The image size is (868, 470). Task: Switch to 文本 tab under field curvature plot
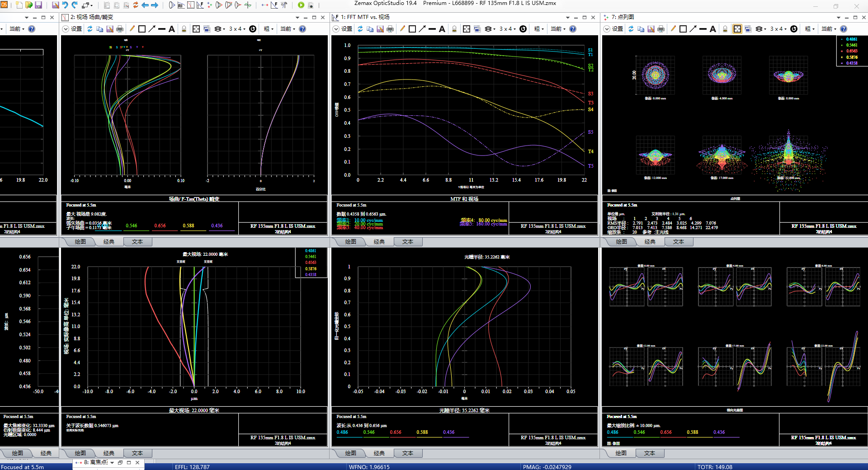click(137, 242)
